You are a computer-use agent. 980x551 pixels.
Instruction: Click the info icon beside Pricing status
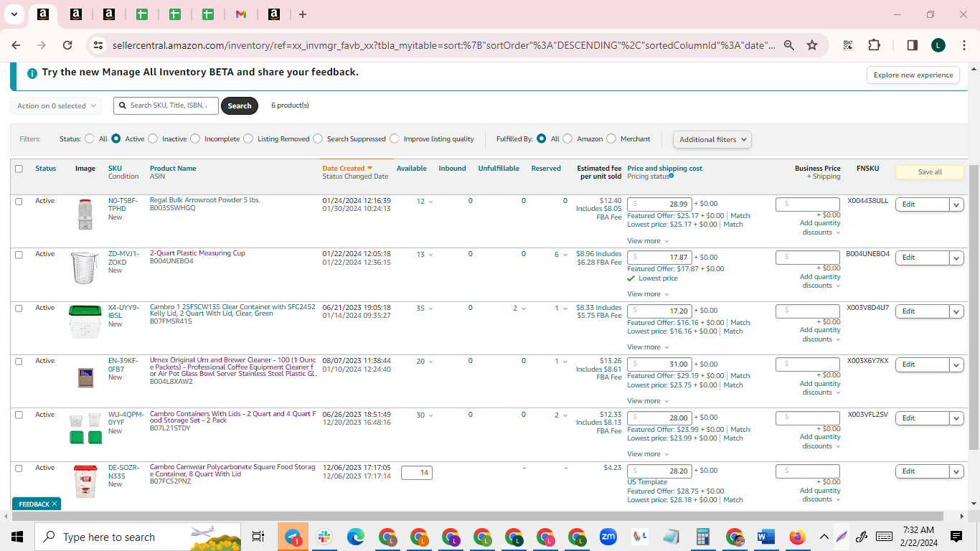tap(672, 176)
